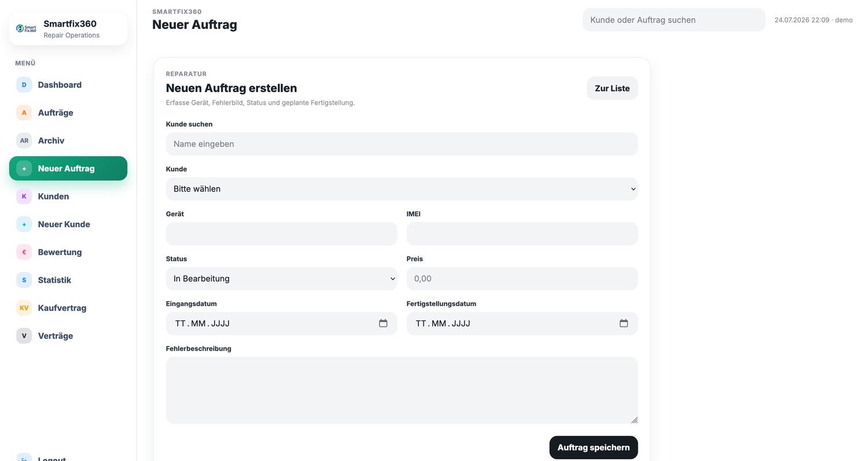Go to Verträge
Viewport: 868px width, 461px height.
tap(68, 336)
